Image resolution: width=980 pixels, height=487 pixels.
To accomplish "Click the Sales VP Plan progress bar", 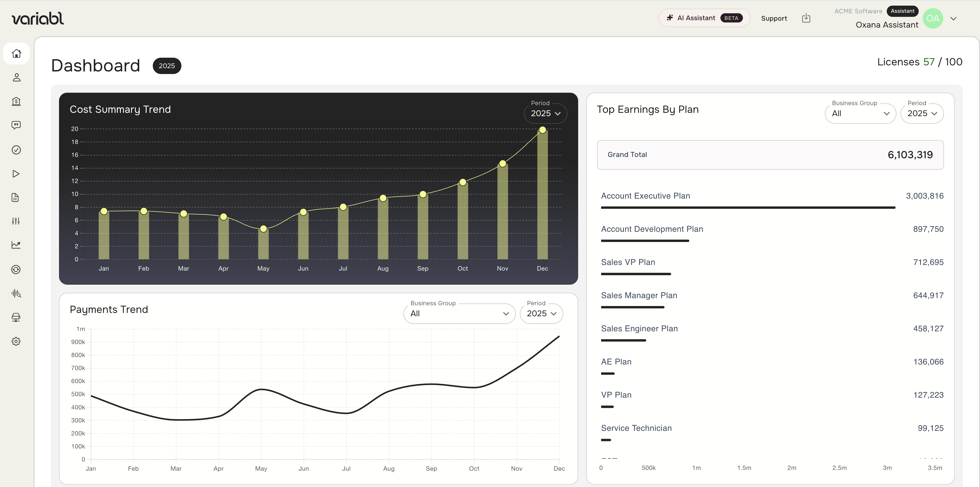I will pyautogui.click(x=636, y=274).
